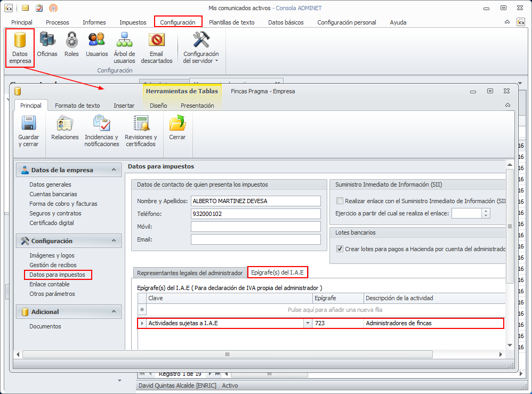Viewport: 532px width, 394px height.
Task: Open the Ayuda tab
Action: pyautogui.click(x=398, y=22)
